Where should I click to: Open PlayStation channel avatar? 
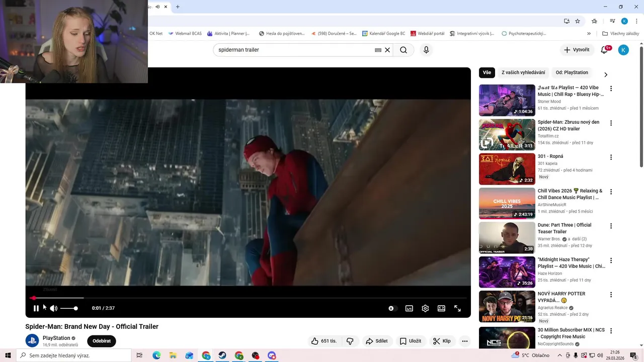32,341
